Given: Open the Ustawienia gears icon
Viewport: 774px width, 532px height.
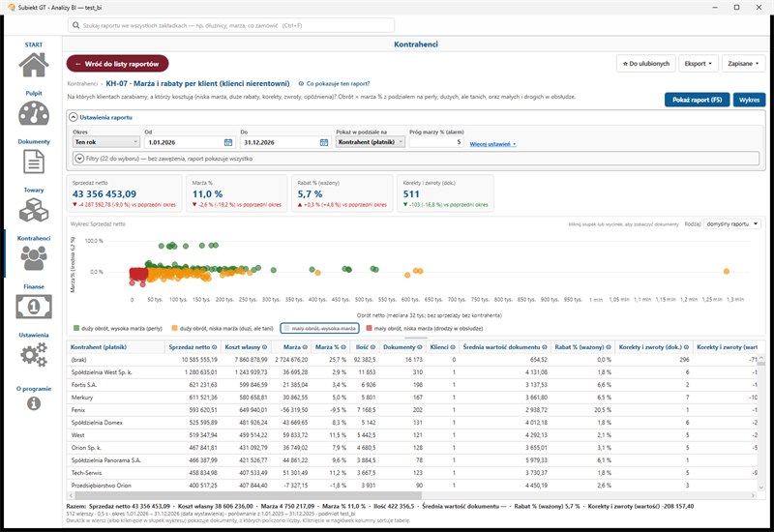Looking at the screenshot, I should (x=34, y=355).
